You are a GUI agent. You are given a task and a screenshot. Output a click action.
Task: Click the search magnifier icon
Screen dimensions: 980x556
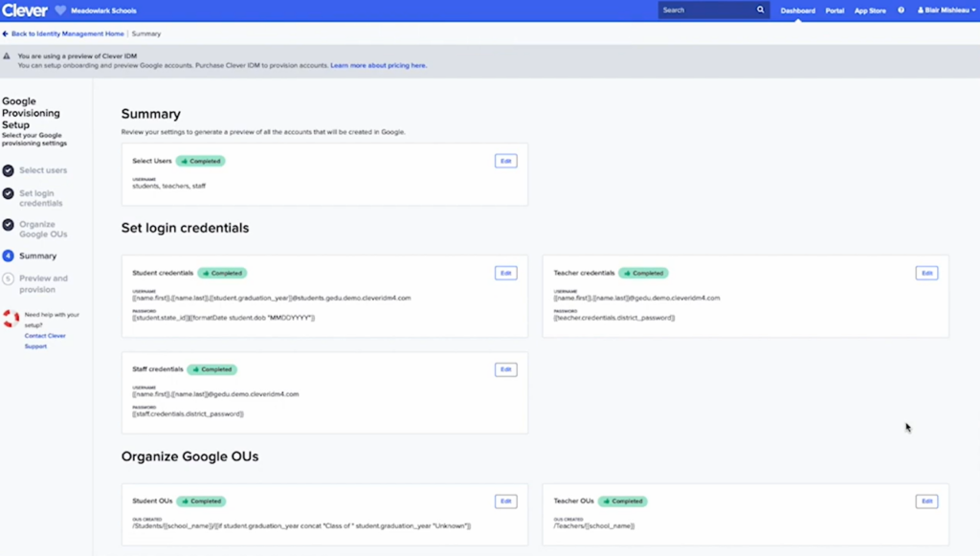click(761, 10)
